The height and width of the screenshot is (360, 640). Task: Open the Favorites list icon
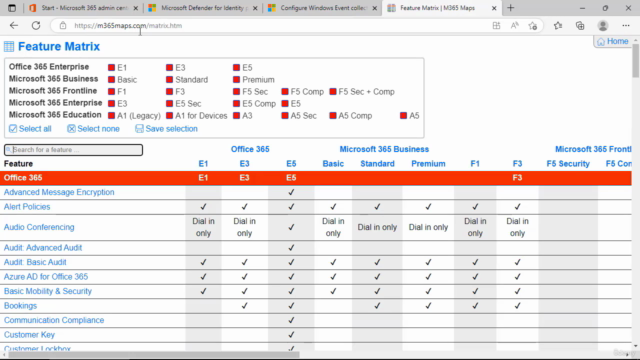click(558, 25)
